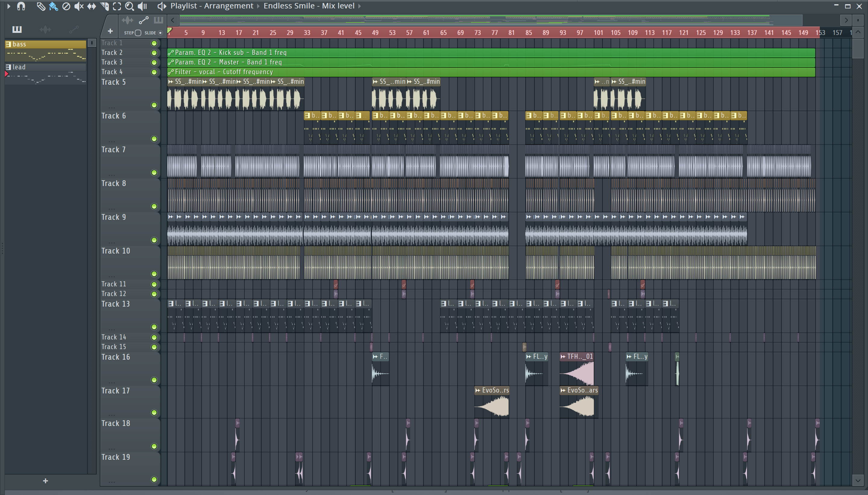The image size is (868, 495).
Task: Show automation clips via picker node tab
Action: pyautogui.click(x=74, y=30)
